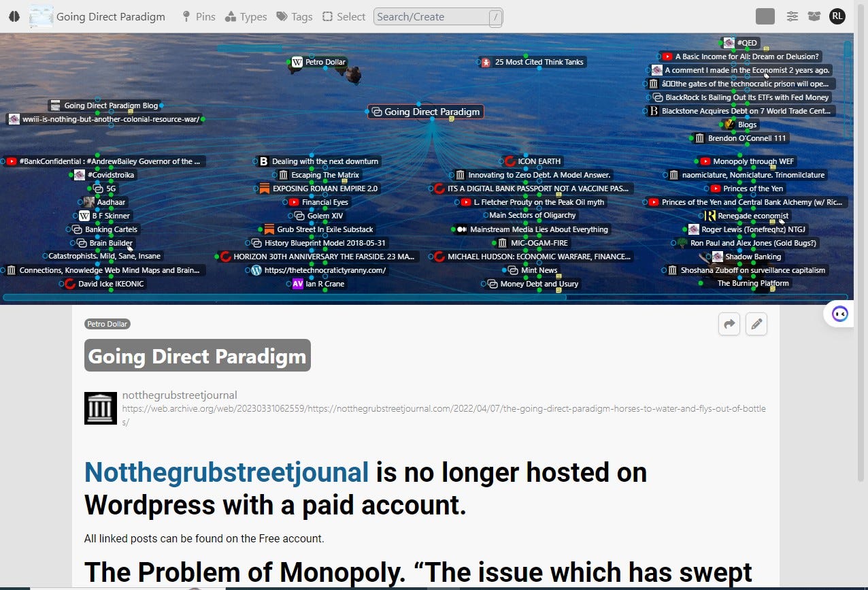Click the B icon on Dealing with the next downturn
Screen dimensions: 868x590
(x=264, y=161)
